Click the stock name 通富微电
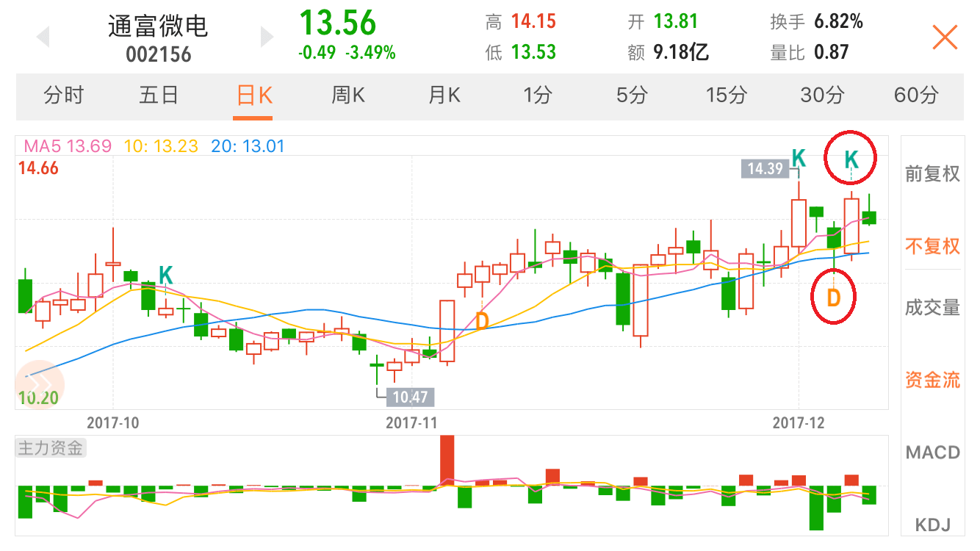Screen dimensions: 980x551 pos(158,26)
